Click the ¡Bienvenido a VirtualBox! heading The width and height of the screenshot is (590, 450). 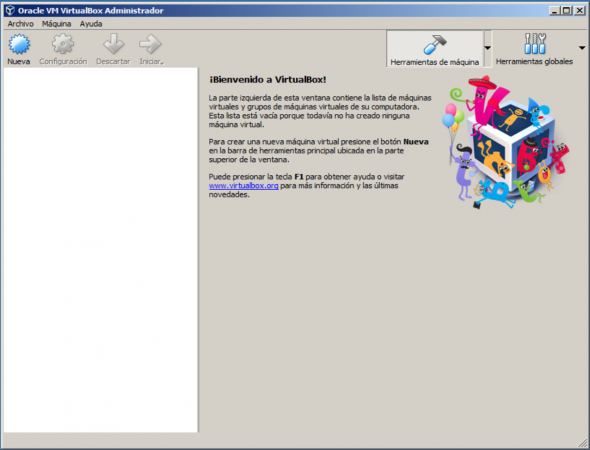268,80
